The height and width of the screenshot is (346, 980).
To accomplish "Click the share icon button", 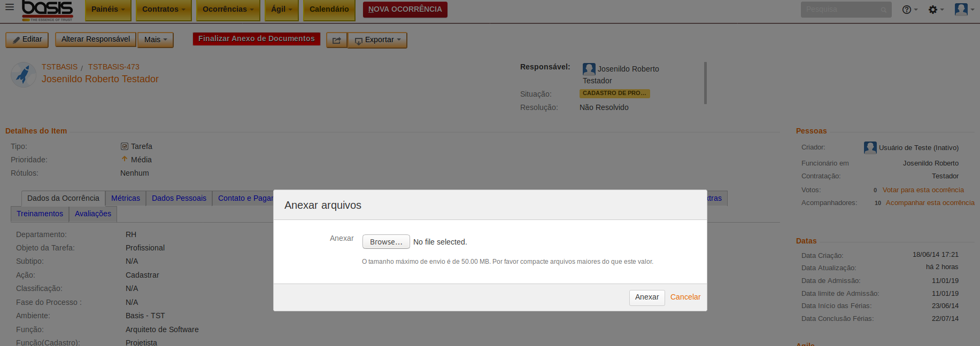I will point(336,40).
